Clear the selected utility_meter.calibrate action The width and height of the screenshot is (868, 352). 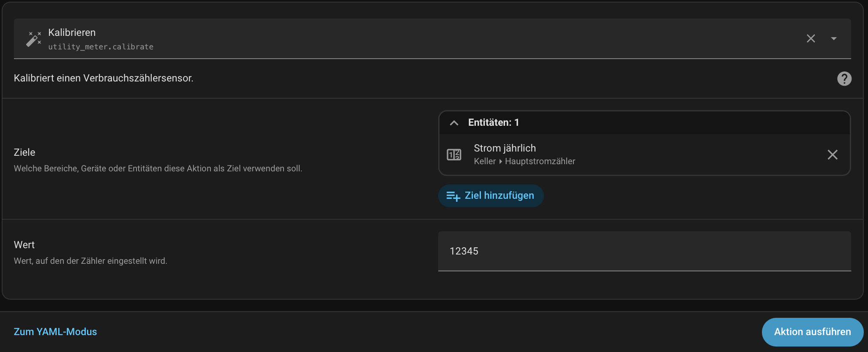click(811, 39)
